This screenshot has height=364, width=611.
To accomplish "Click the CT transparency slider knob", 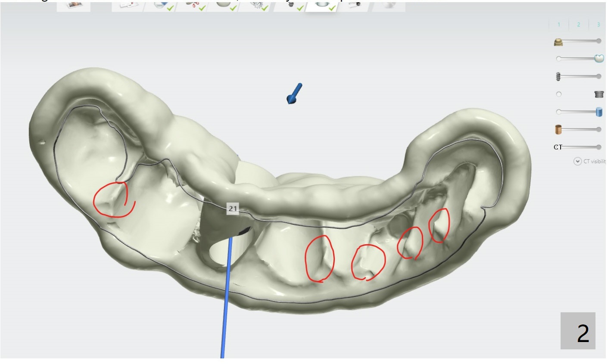I will tap(599, 147).
